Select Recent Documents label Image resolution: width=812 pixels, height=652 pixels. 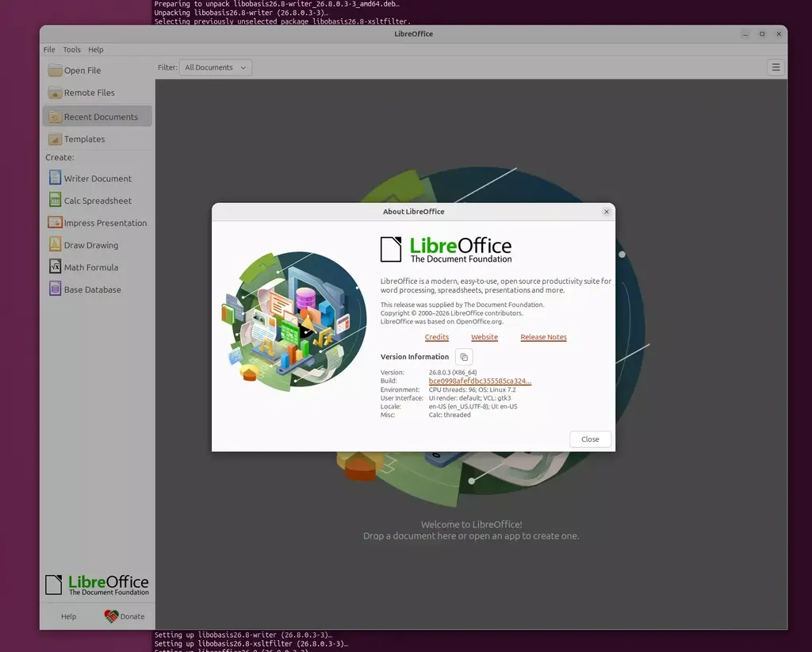point(101,117)
